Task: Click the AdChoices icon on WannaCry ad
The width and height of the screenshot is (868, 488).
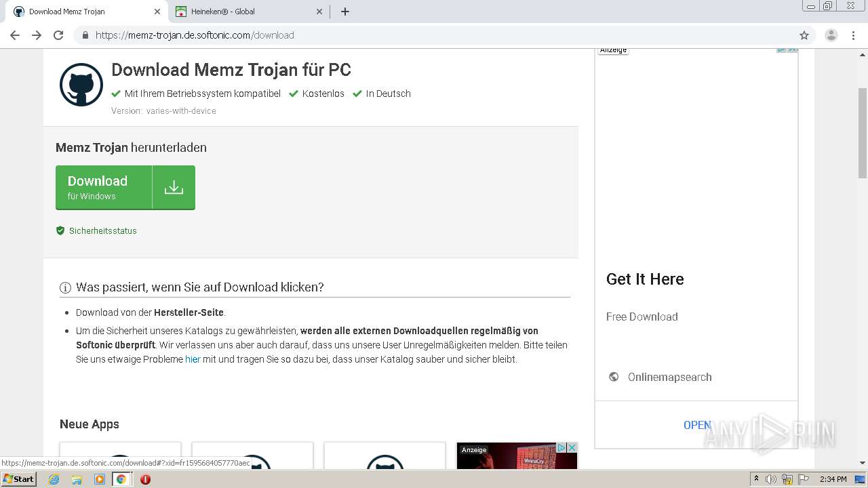Action: pyautogui.click(x=561, y=447)
